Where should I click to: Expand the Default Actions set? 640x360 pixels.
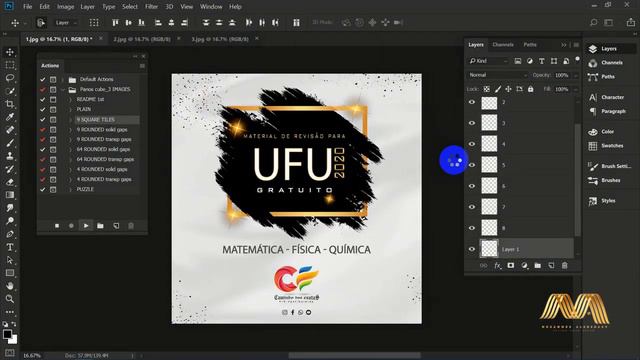pos(63,79)
